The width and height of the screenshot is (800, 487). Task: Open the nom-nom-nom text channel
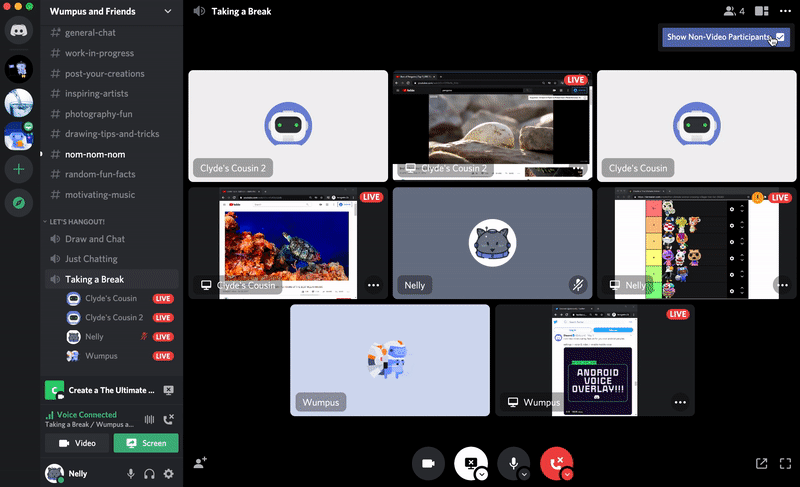pos(95,154)
